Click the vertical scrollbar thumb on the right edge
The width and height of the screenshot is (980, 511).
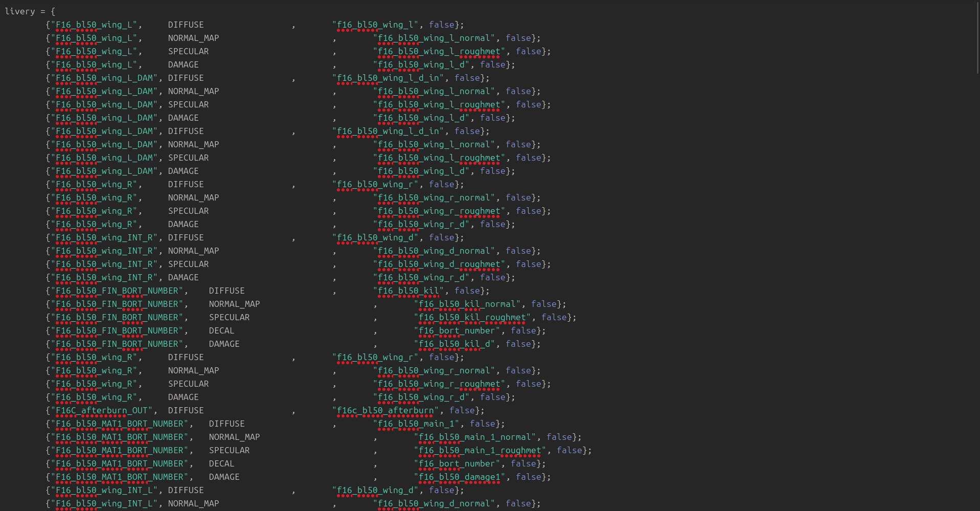tap(978, 37)
